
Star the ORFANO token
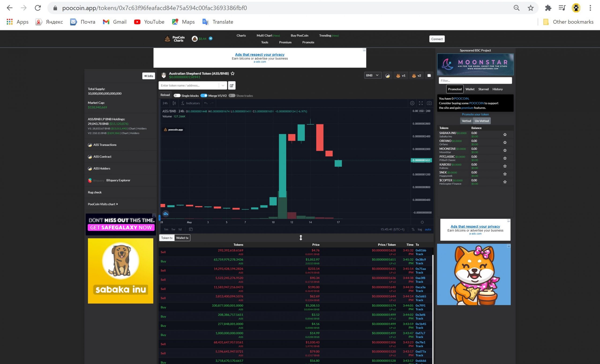tap(505, 143)
